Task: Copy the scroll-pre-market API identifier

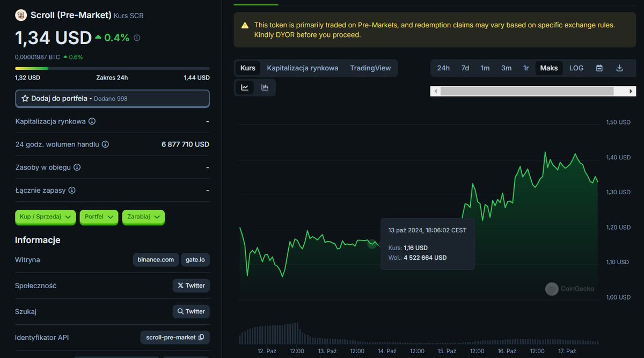Action: click(201, 338)
